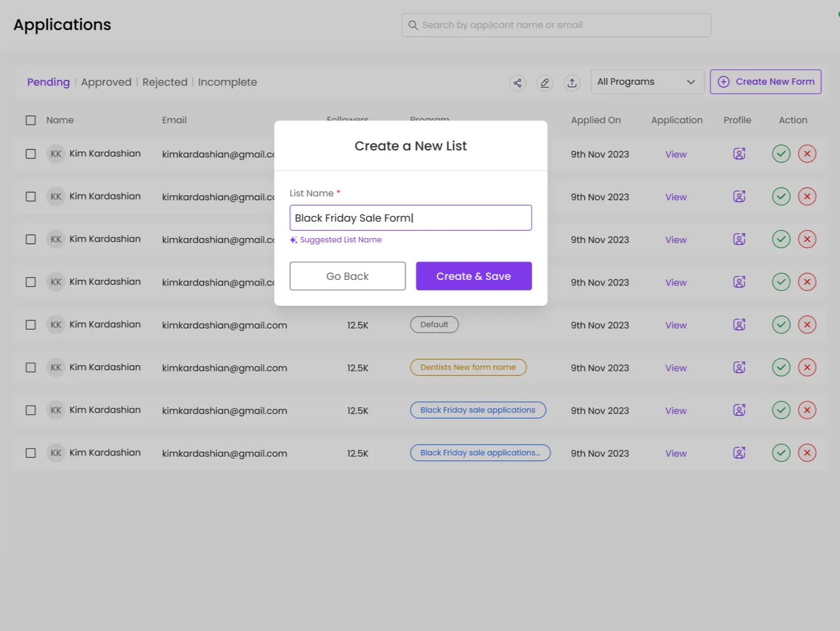Image resolution: width=840 pixels, height=631 pixels.
Task: Open profile icon for Dentists New form row
Action: click(x=739, y=368)
